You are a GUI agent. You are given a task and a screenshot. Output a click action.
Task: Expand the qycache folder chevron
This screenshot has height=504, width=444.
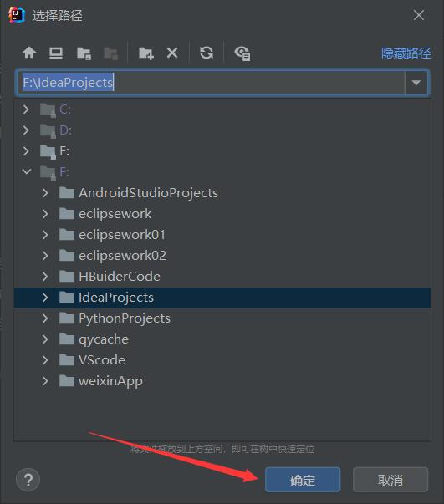tap(45, 339)
